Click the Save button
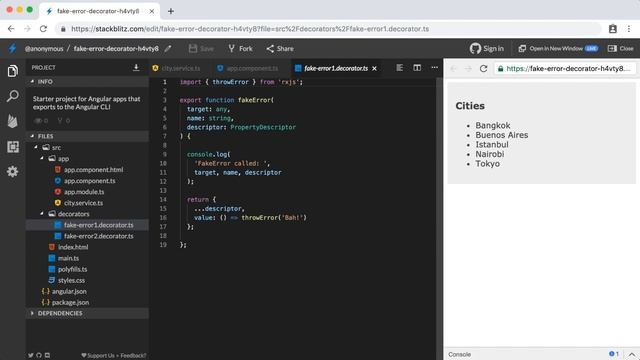 pyautogui.click(x=201, y=49)
